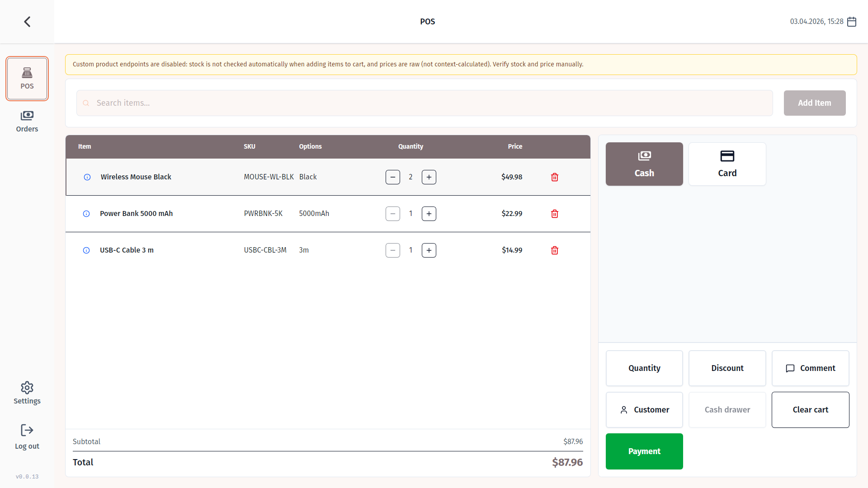Apply a Discount
868x488 pixels.
click(727, 368)
